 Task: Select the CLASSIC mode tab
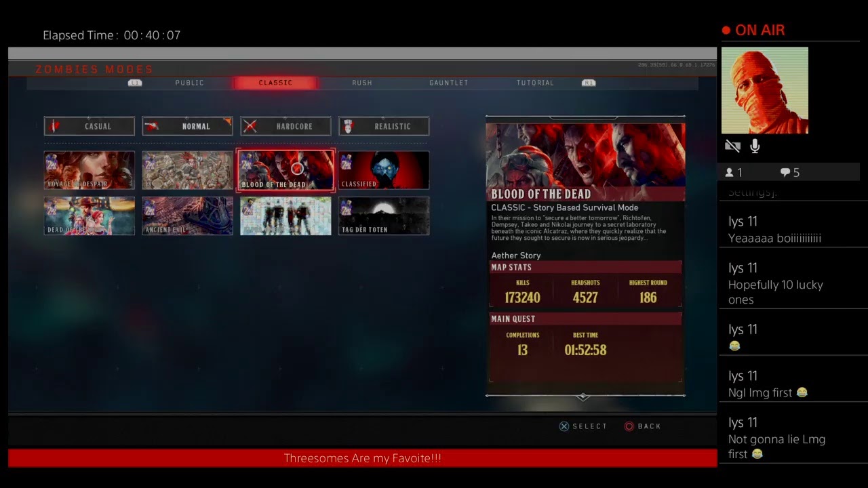tap(275, 83)
